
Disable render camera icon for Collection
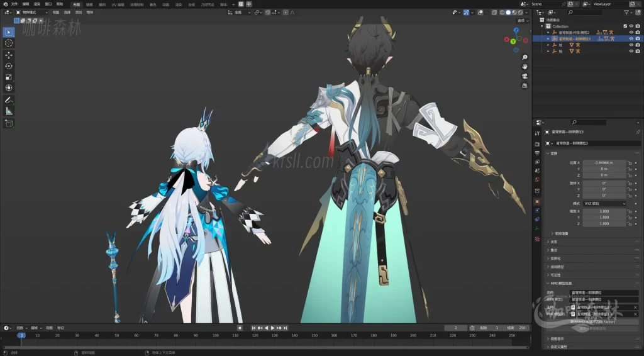click(x=638, y=26)
